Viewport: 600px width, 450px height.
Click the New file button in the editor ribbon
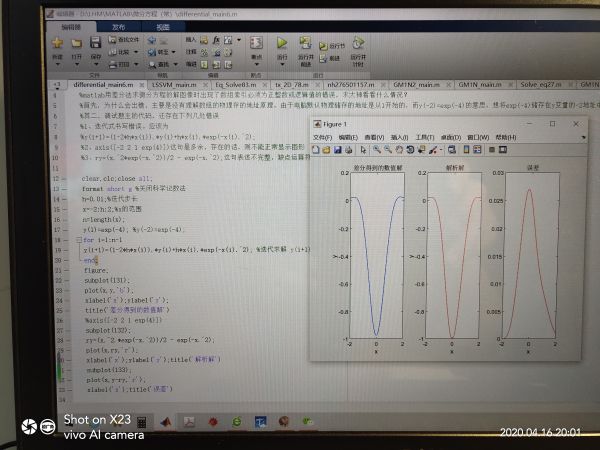[58, 47]
